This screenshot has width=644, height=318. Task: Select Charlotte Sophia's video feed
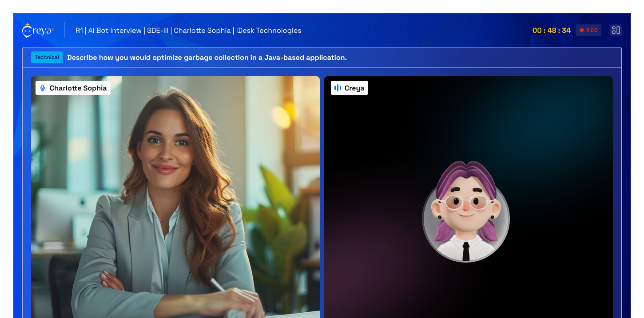pos(175,200)
